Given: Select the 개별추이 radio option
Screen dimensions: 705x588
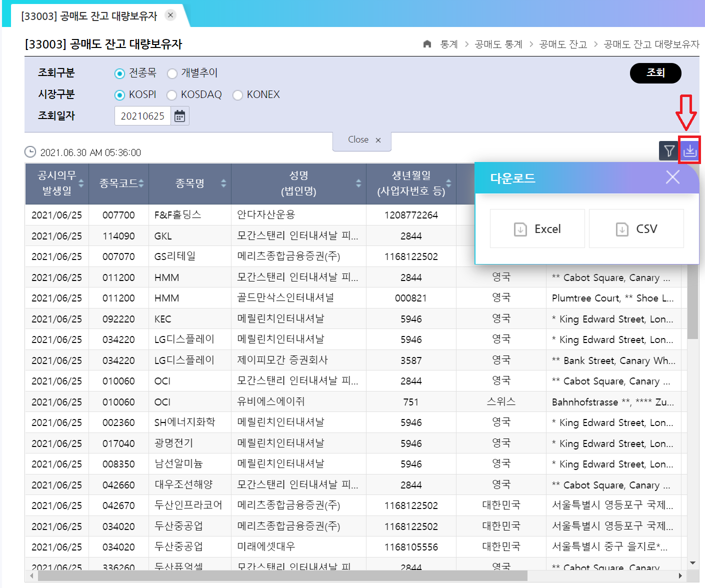Looking at the screenshot, I should click(172, 73).
